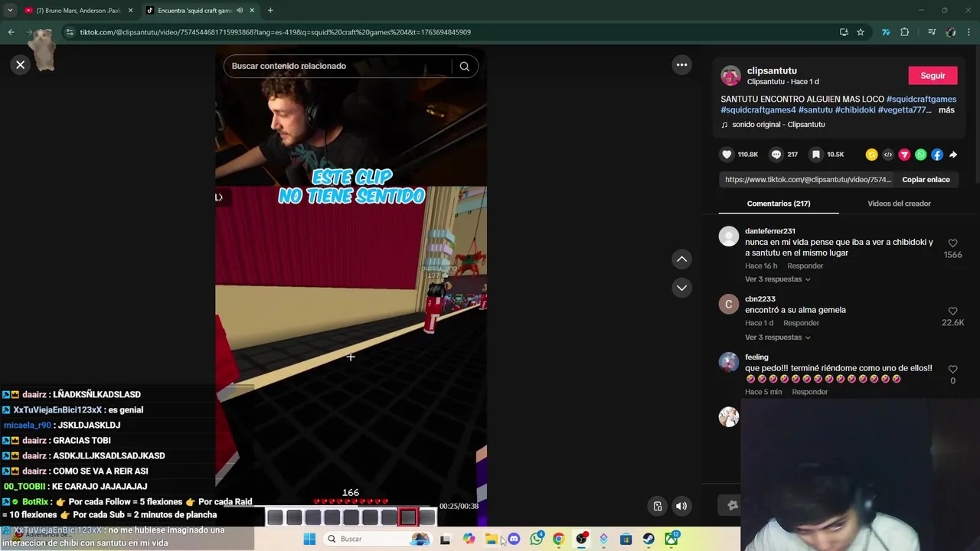Install app icon in address bar
980x551 pixels.
[844, 32]
